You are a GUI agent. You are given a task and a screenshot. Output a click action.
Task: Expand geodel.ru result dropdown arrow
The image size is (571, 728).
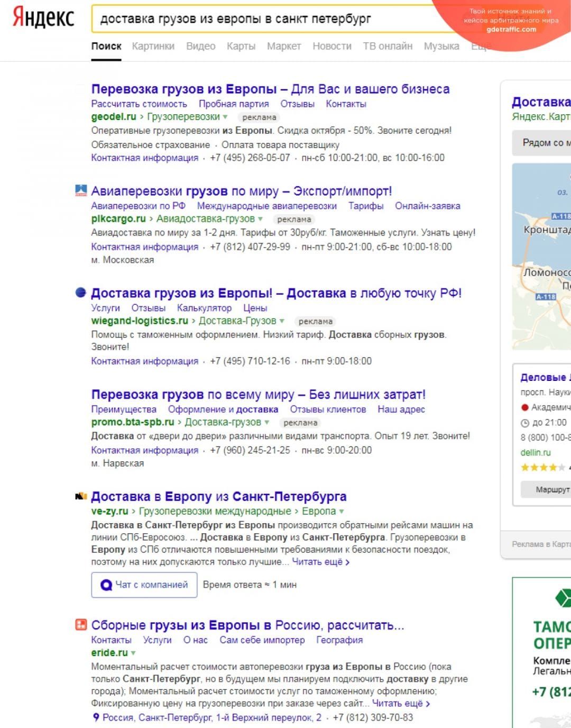[225, 117]
